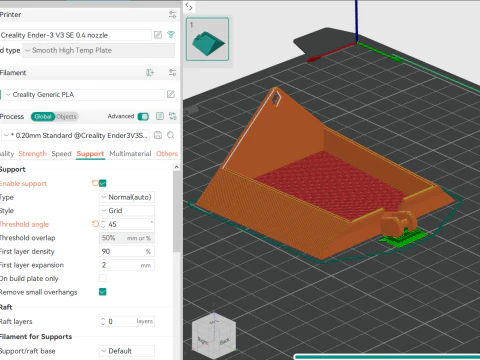Reset Enable support to default
Screen dimensions: 480x360
pos(95,183)
